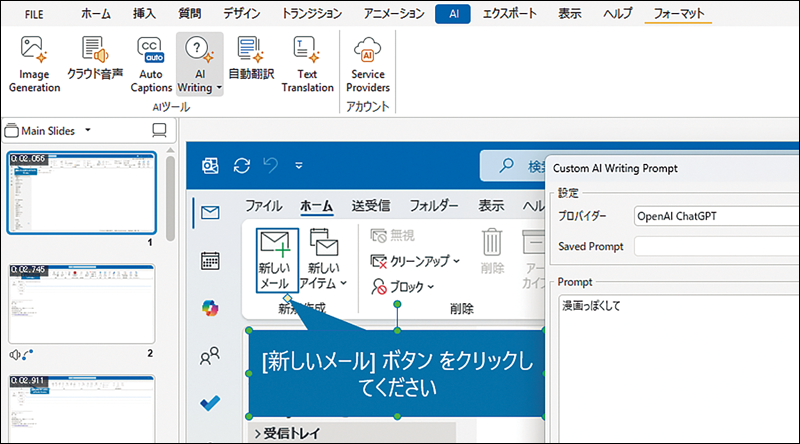This screenshot has width=800, height=444.
Task: Click the Auto Captions icon
Action: [150, 52]
